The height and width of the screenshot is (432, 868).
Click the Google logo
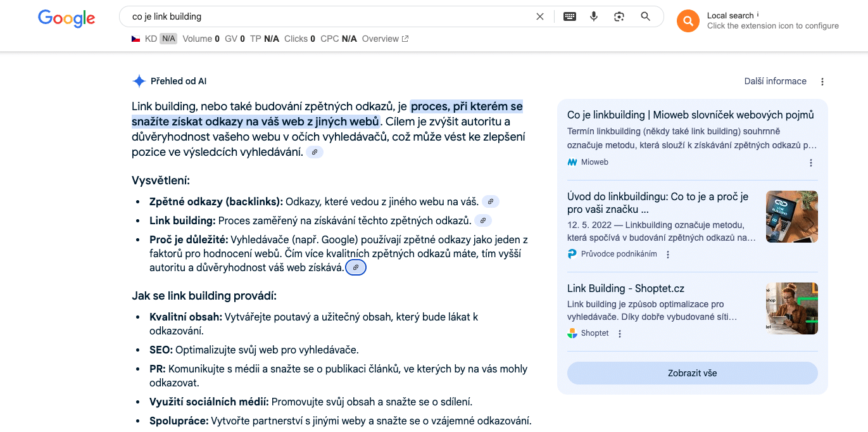point(66,18)
